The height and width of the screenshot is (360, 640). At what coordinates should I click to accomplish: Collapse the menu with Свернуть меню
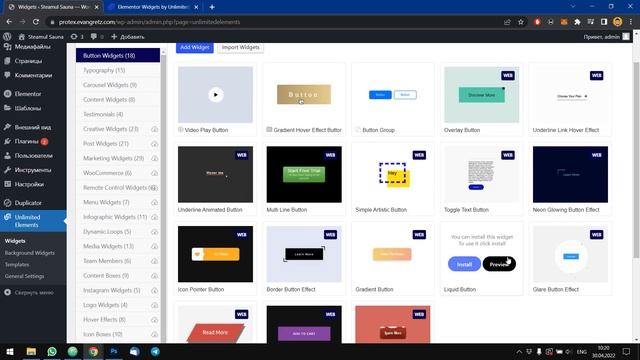coord(29,293)
